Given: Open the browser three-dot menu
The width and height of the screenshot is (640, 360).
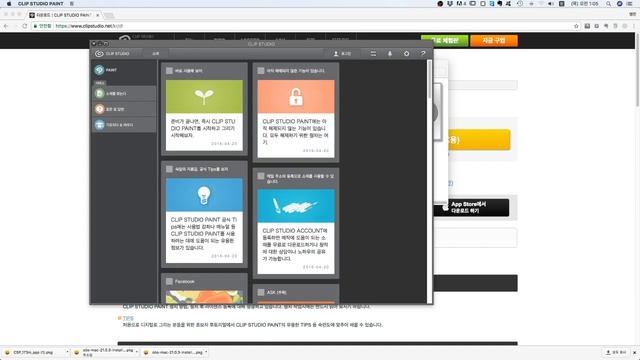Looking at the screenshot, I should pyautogui.click(x=634, y=26).
